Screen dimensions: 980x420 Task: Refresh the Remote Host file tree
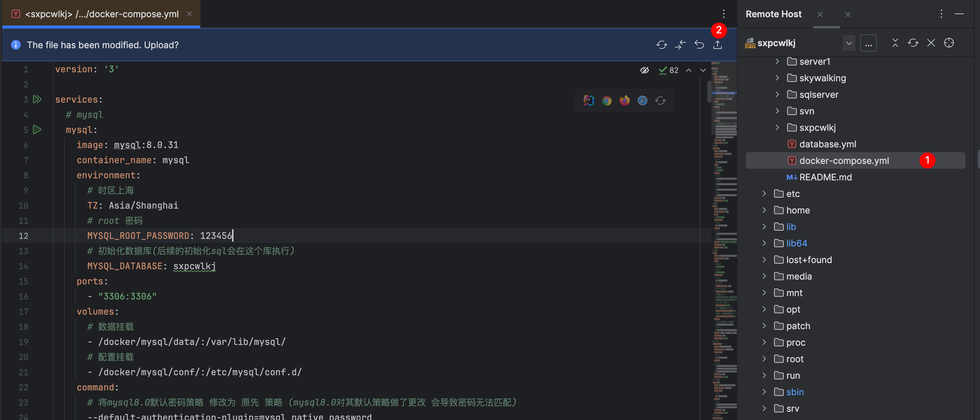(x=913, y=43)
